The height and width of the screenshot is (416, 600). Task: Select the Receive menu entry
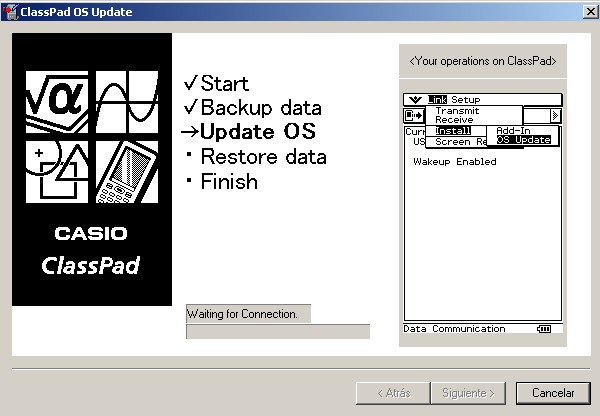point(454,120)
